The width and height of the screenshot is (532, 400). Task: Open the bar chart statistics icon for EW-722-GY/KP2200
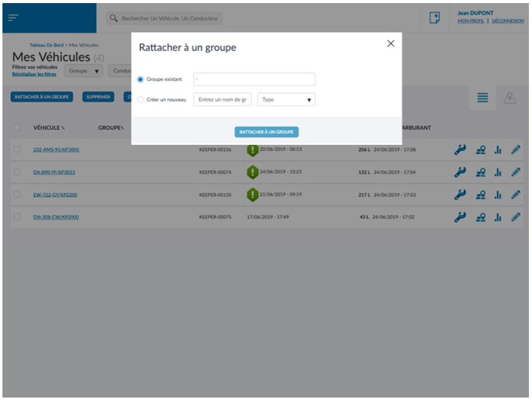tap(497, 195)
